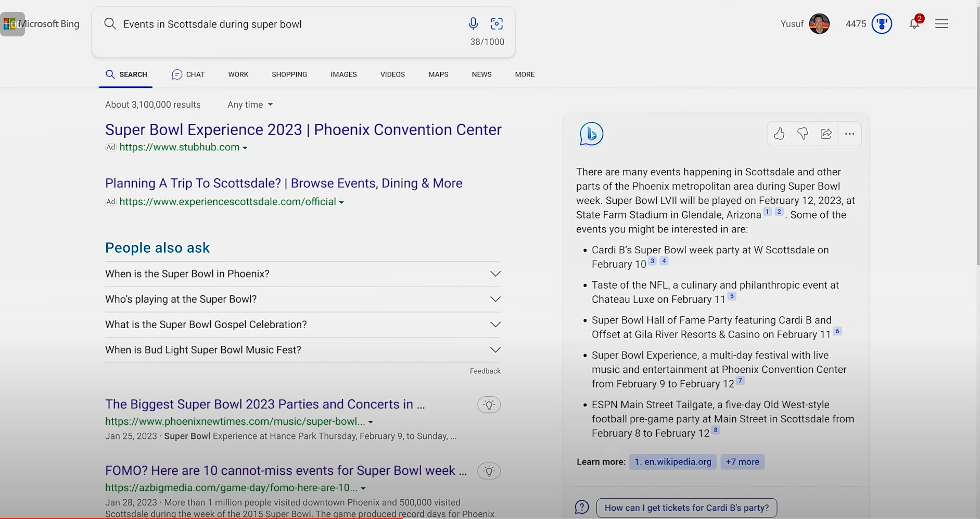980x519 pixels.
Task: Open Super Bowl Experience 2023 ad link
Action: [x=303, y=129]
